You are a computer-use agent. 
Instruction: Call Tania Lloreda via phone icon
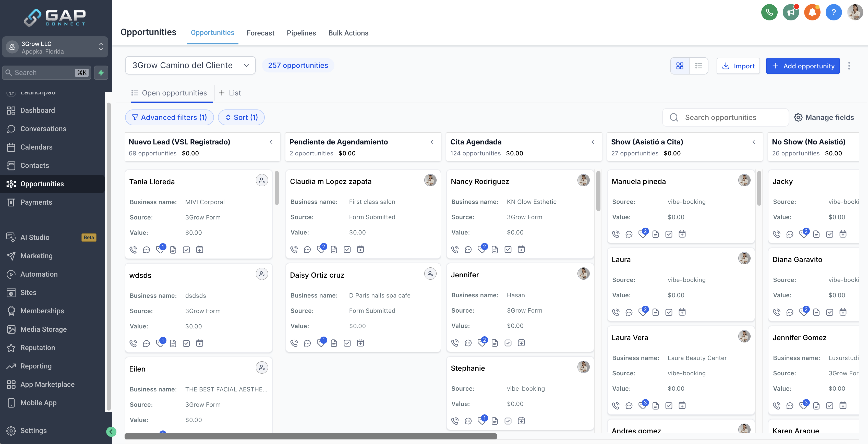[x=134, y=250]
